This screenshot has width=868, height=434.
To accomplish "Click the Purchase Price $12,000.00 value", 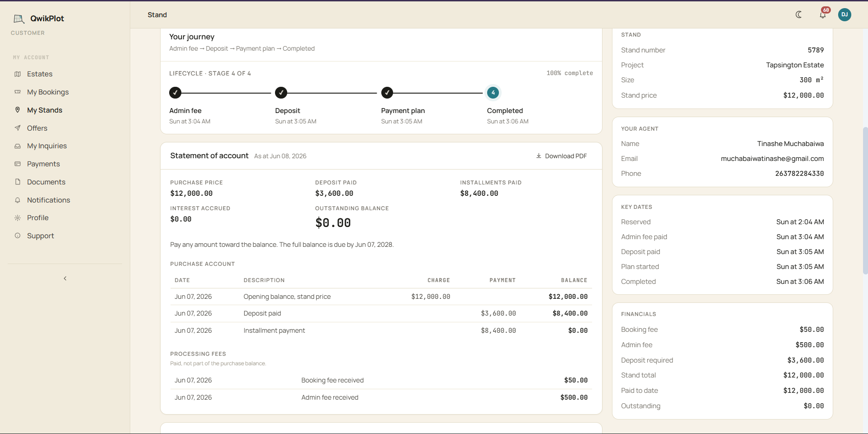I will coord(191,193).
